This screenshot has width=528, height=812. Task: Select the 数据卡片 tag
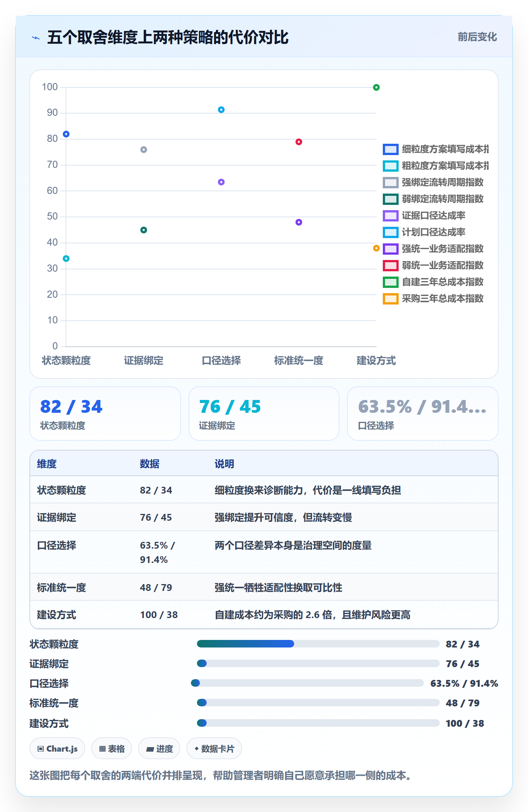tap(214, 749)
